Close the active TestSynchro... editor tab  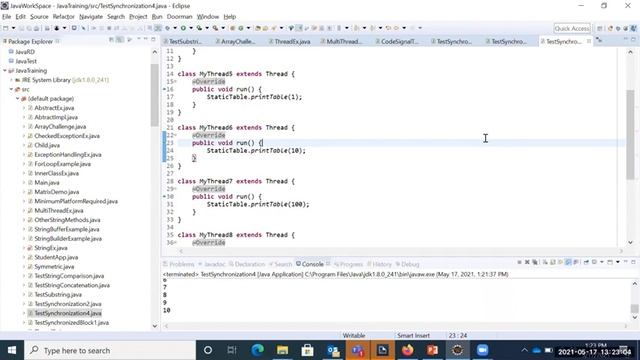tap(589, 41)
